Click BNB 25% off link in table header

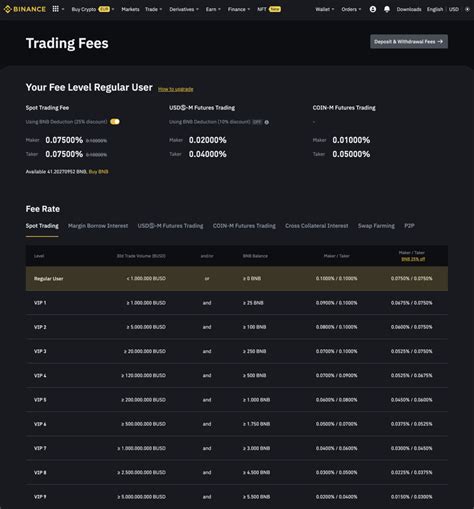(x=413, y=259)
